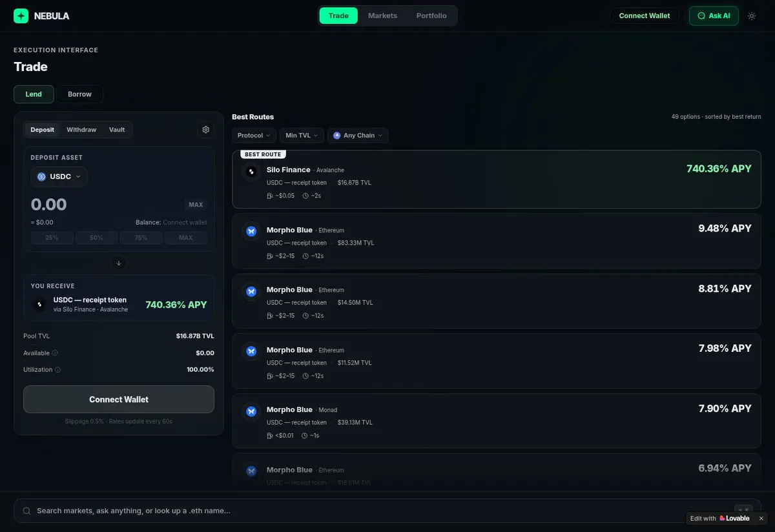This screenshot has width=775, height=532.
Task: Click clock time icon on Silo Finance route
Action: (x=305, y=196)
